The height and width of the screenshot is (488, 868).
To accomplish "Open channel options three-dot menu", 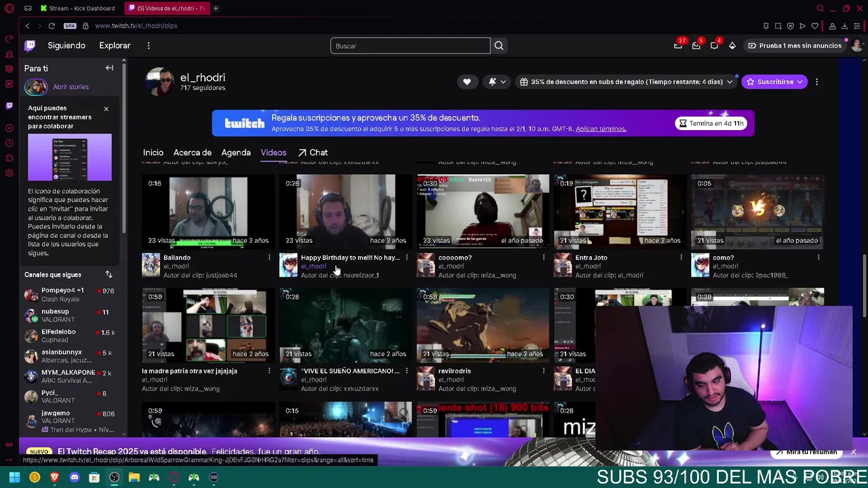I will point(816,82).
